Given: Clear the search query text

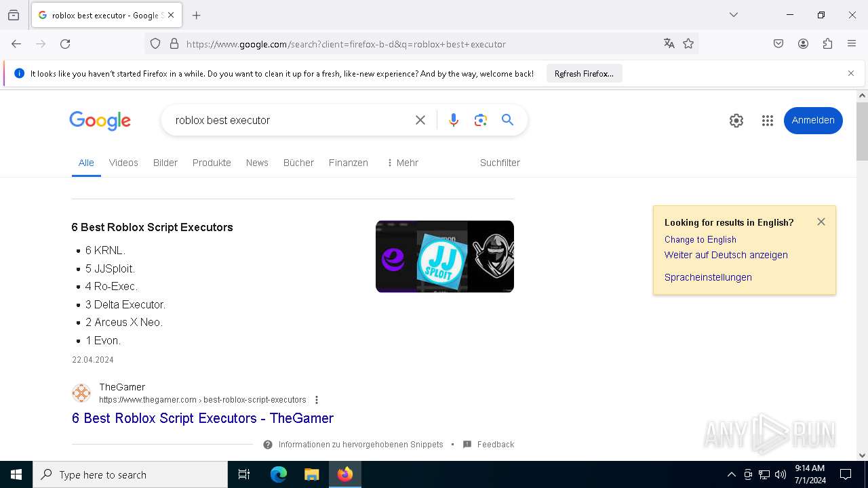Looking at the screenshot, I should [420, 120].
